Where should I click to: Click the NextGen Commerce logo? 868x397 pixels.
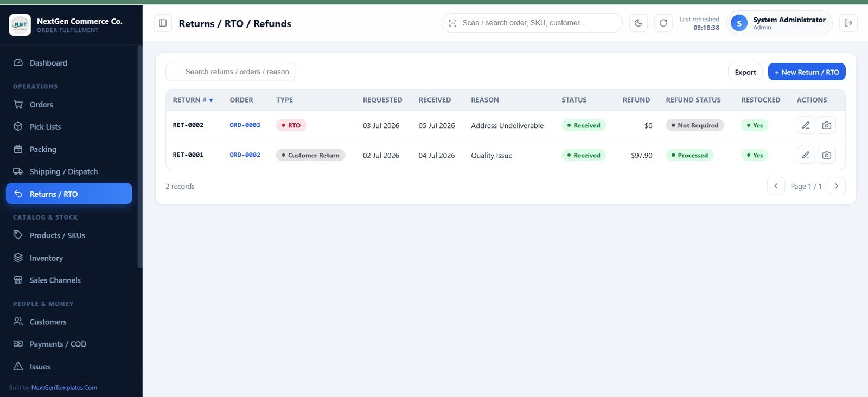click(x=20, y=25)
